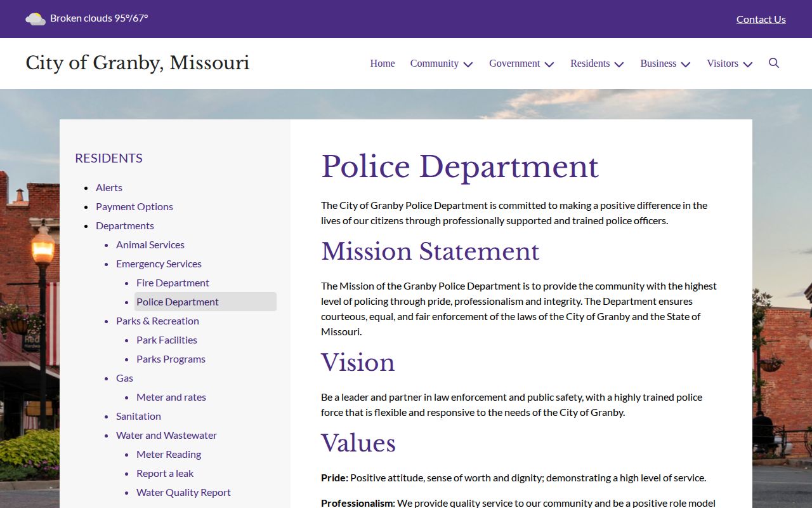Open the Parks & Recreation sidebar link
812x508 pixels.
coord(157,321)
